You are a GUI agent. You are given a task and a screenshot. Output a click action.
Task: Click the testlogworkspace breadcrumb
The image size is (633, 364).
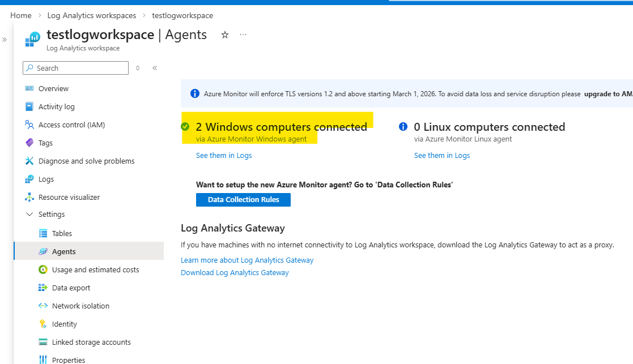coord(182,15)
